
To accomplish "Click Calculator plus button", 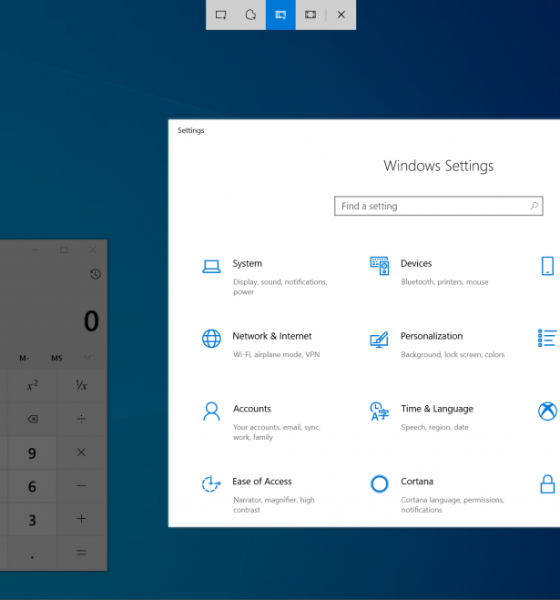I will coord(82,519).
